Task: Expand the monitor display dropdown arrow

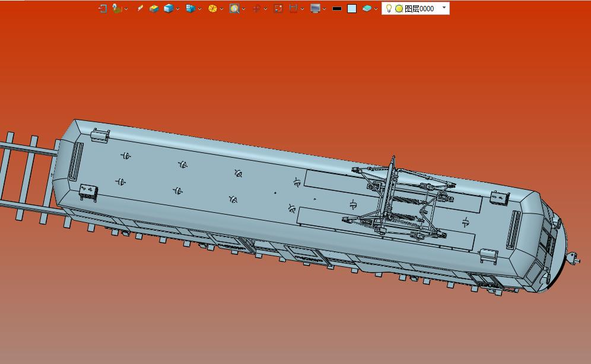Action: click(324, 9)
